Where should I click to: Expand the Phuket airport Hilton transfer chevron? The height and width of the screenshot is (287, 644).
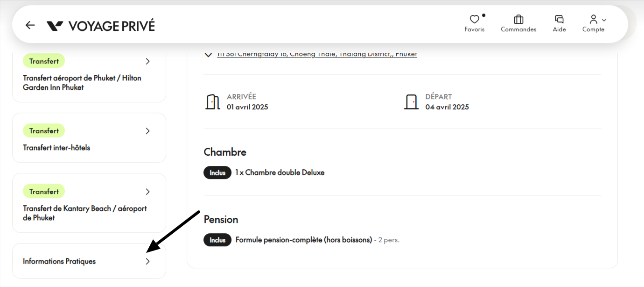pos(147,61)
